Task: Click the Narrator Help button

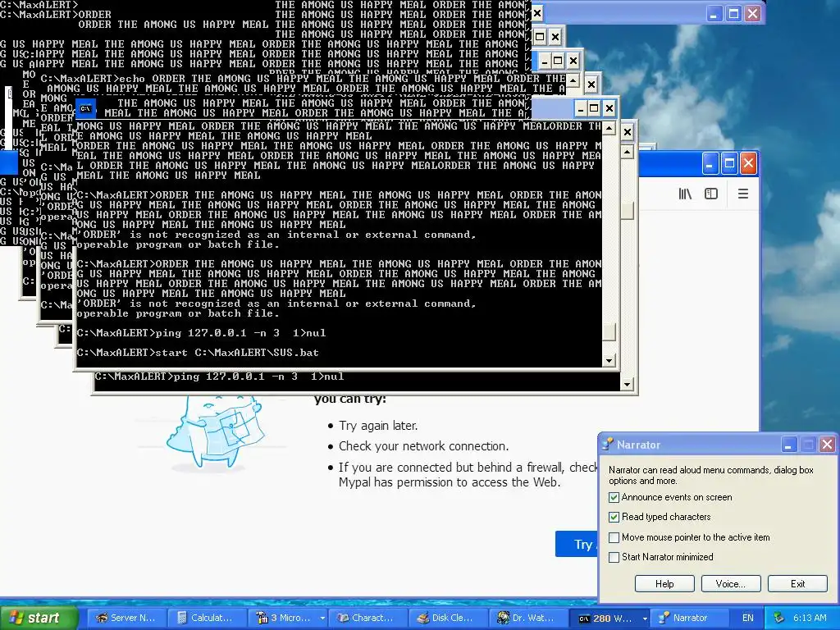Action: (x=664, y=584)
